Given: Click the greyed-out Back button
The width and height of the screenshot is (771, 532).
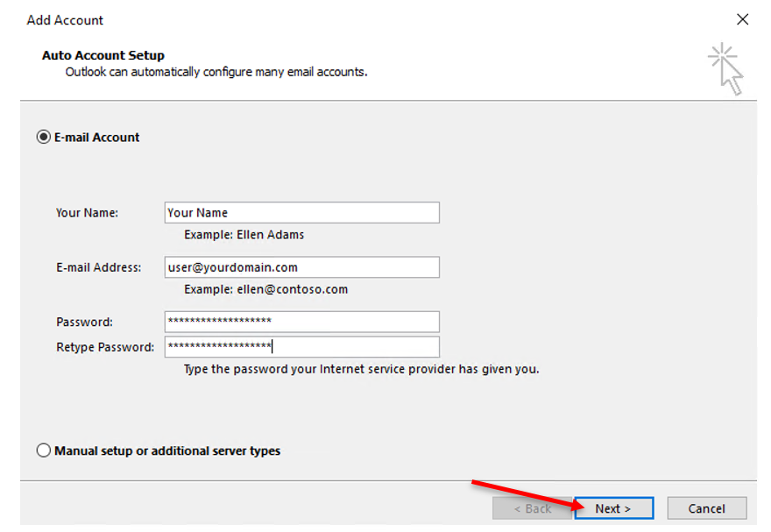Looking at the screenshot, I should pos(533,508).
